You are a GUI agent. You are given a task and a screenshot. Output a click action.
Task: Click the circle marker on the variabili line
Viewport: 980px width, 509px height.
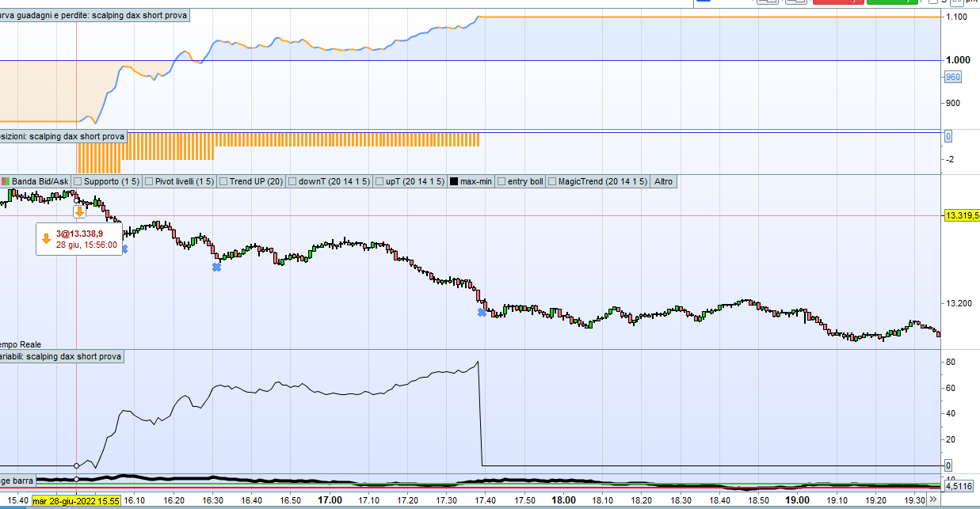tap(75, 465)
